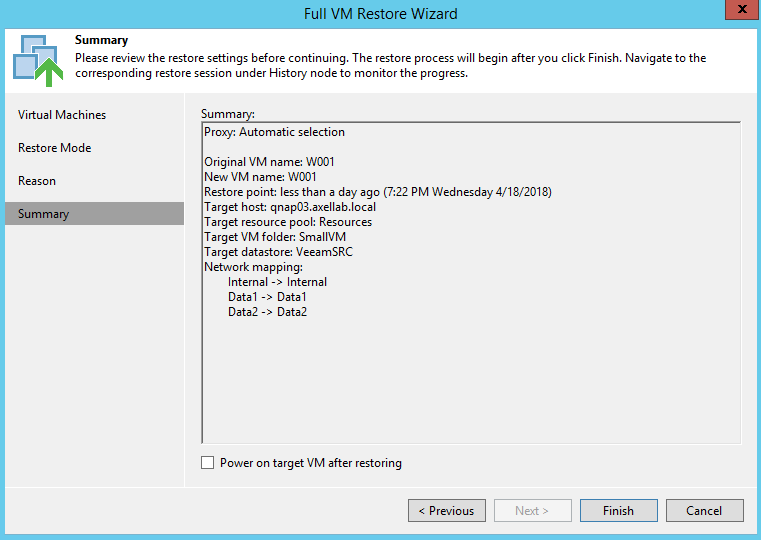This screenshot has width=761, height=540.
Task: Close the Full VM Restore Wizard window
Action: [x=738, y=11]
